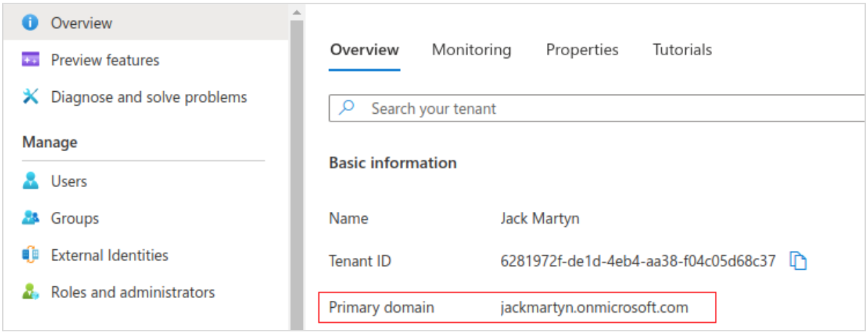Click the Tenant ID value text
This screenshot has width=868, height=334.
coord(638,261)
